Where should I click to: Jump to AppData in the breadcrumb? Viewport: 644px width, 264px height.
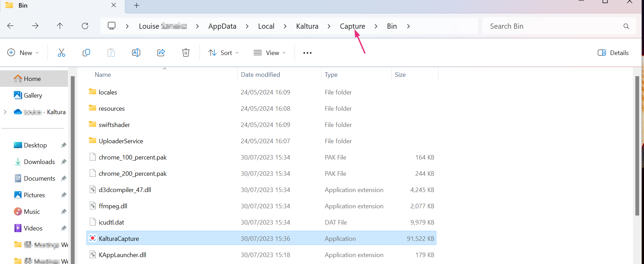[x=222, y=26]
